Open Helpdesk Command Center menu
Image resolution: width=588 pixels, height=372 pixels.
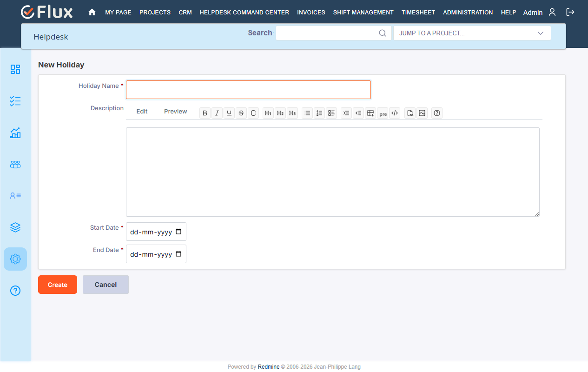pos(244,13)
